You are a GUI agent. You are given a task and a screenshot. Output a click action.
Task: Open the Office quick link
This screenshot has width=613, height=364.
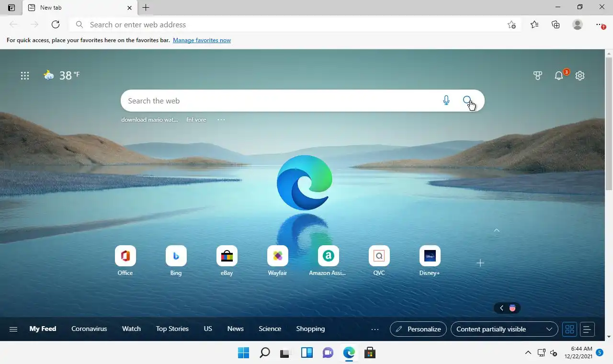[x=125, y=261]
